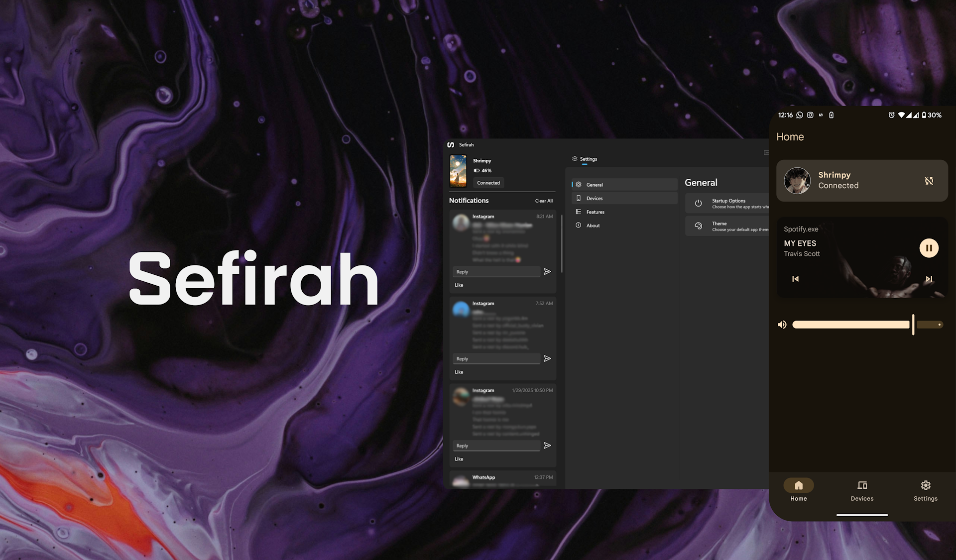The width and height of the screenshot is (956, 560).
Task: Select Features in the settings sidebar
Action: [624, 212]
